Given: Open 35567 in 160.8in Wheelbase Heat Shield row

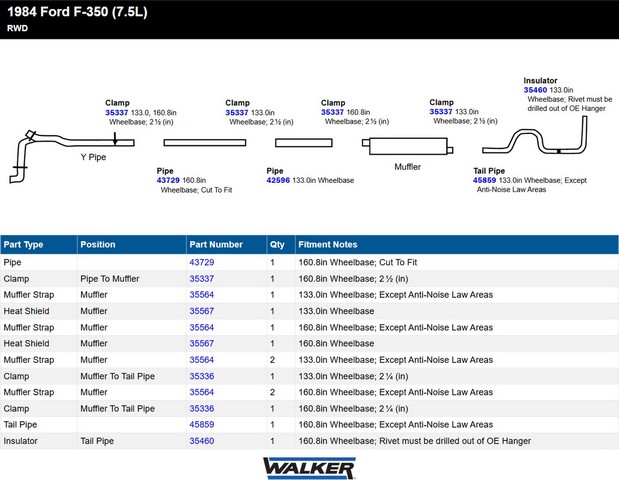Looking at the screenshot, I should [202, 344].
